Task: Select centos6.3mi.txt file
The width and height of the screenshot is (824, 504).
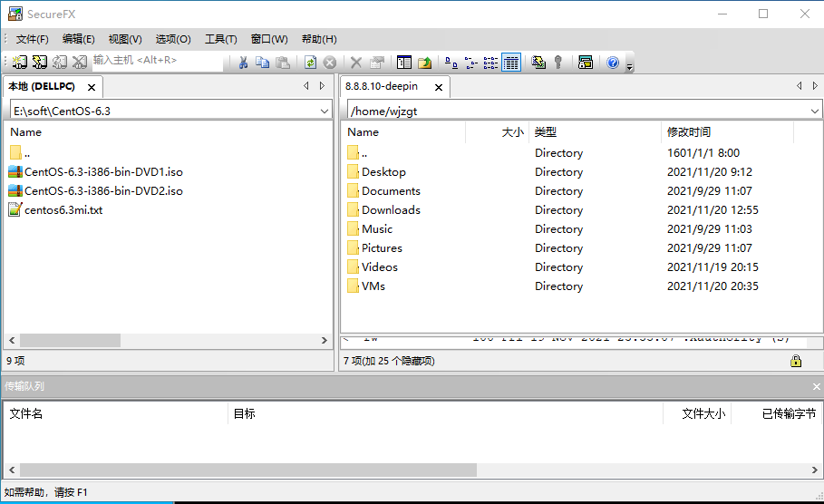Action: coord(55,209)
